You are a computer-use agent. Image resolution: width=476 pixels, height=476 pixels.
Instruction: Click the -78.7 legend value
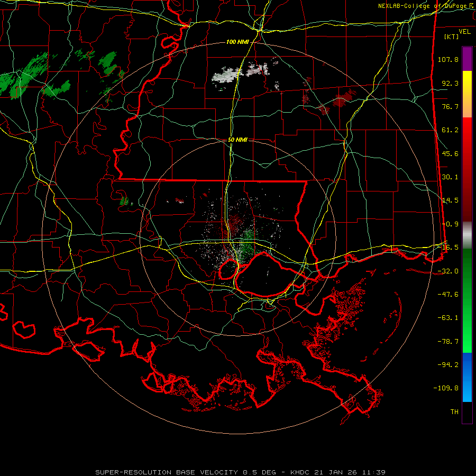pyautogui.click(x=448, y=342)
